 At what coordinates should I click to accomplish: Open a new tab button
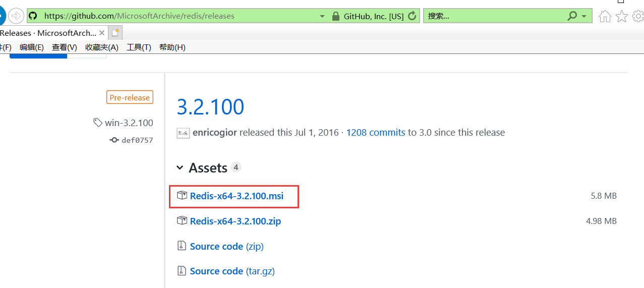click(115, 33)
